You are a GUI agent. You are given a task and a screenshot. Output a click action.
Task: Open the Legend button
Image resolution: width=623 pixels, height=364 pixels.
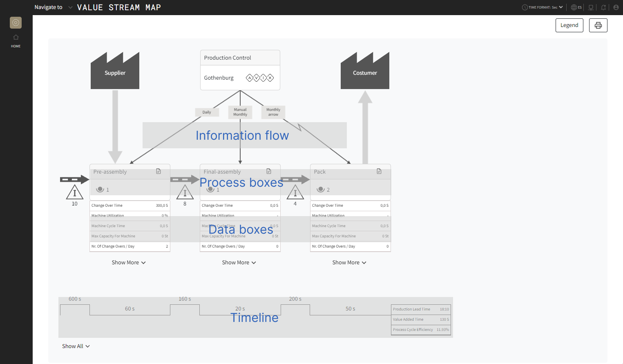(569, 25)
